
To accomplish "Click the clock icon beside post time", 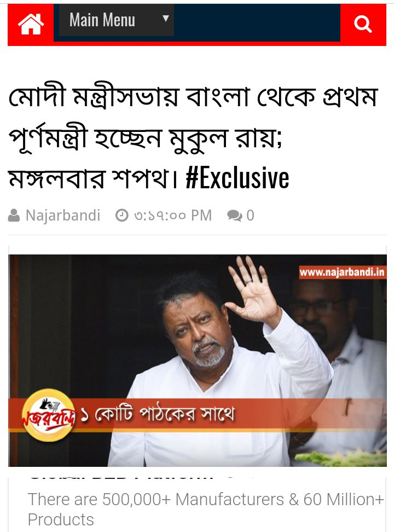I will [122, 216].
